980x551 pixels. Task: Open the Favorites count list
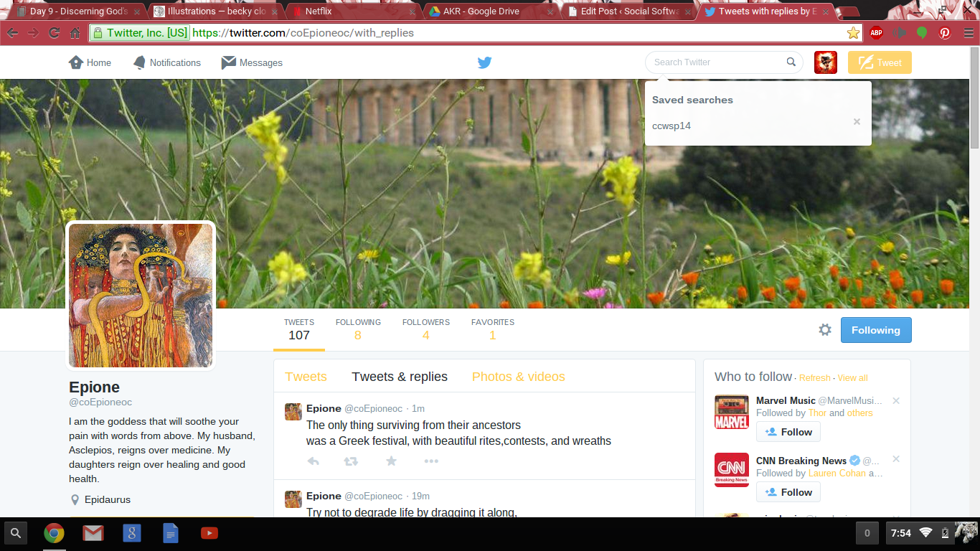493,329
